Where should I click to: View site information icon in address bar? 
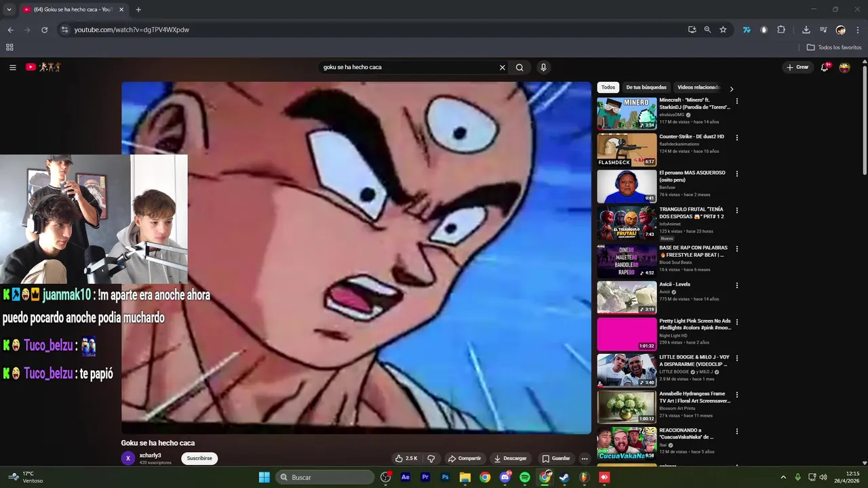click(64, 30)
